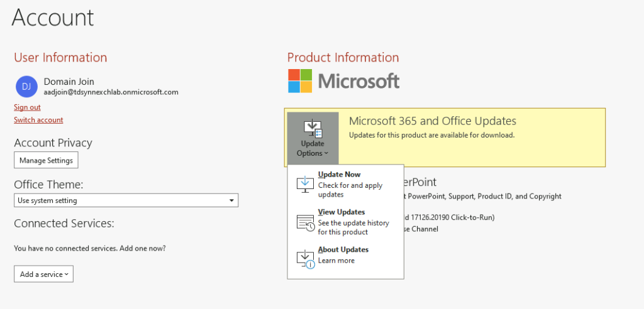The image size is (644, 309).
Task: Click the Sign out link
Action: (27, 107)
